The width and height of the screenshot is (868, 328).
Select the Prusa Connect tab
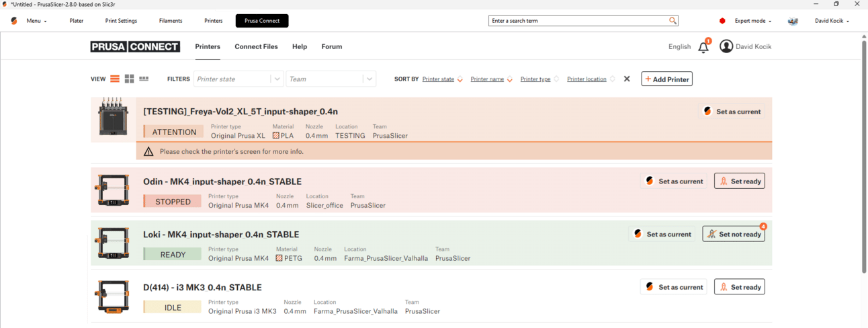click(x=262, y=21)
